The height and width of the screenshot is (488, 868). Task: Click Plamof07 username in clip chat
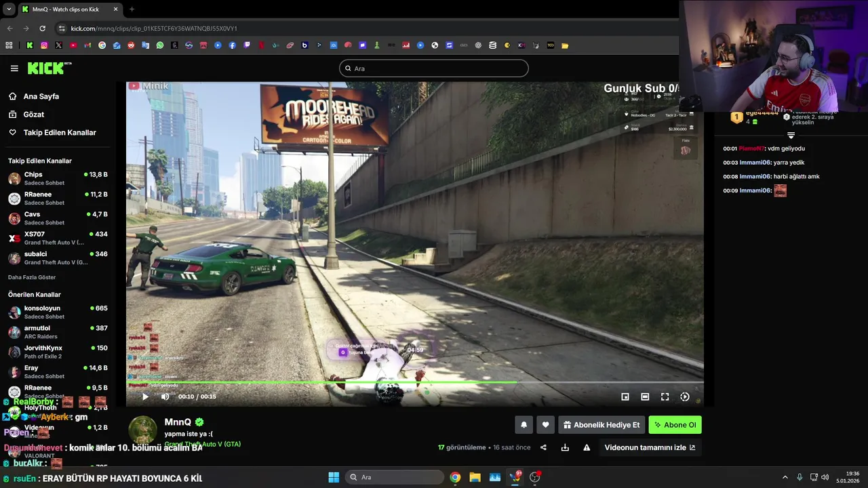tap(751, 148)
